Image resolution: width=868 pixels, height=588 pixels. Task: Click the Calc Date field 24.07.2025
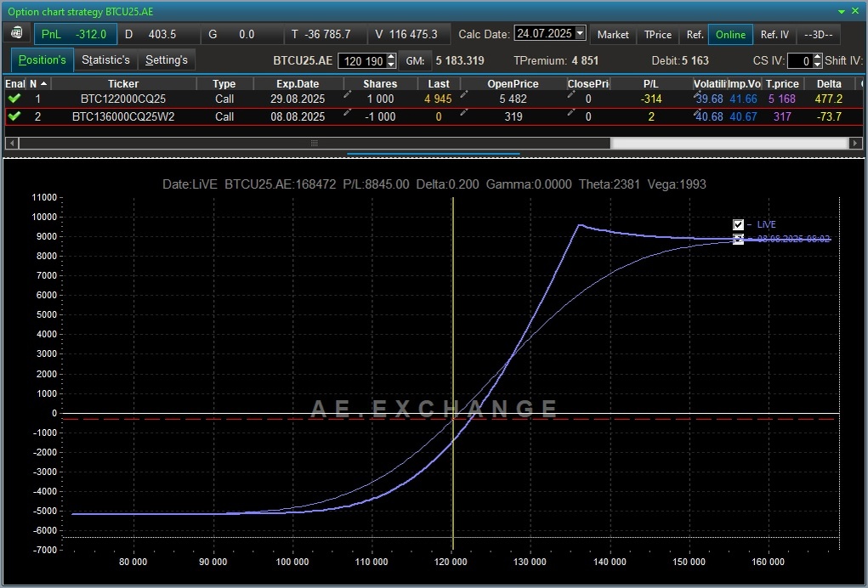click(544, 33)
